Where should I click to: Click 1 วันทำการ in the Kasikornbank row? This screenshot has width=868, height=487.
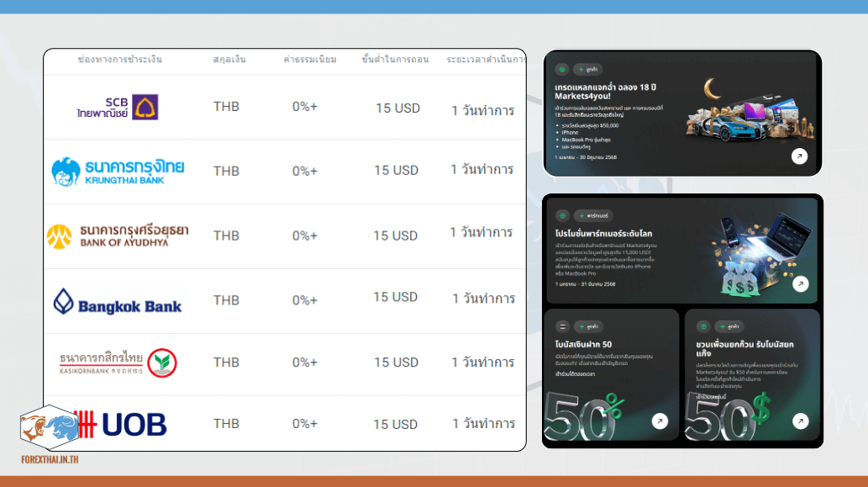tap(482, 362)
